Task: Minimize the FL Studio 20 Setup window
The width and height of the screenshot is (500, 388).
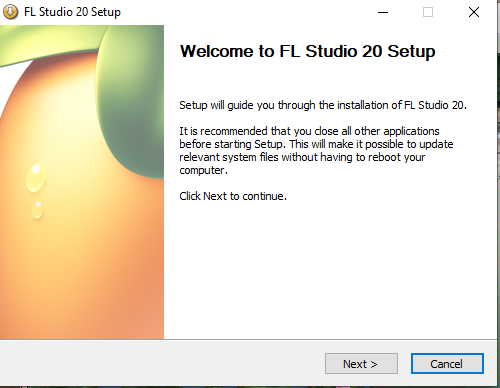Action: click(383, 12)
